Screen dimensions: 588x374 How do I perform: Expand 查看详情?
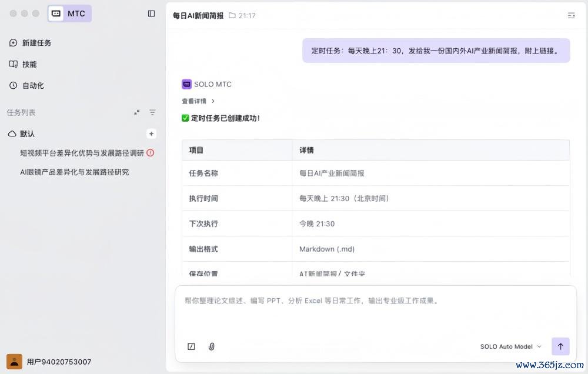coord(198,101)
